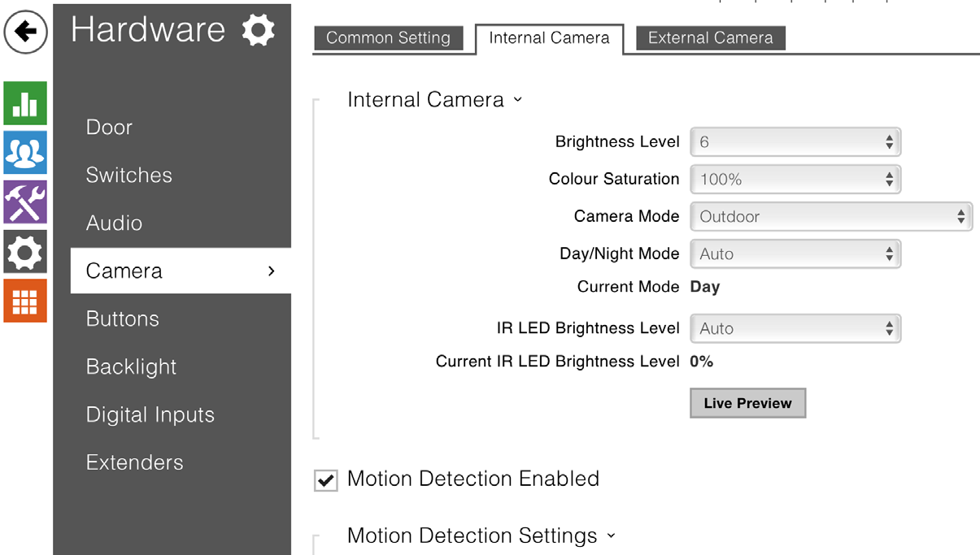Open the orange grid System icon
980x555 pixels.
pos(25,301)
